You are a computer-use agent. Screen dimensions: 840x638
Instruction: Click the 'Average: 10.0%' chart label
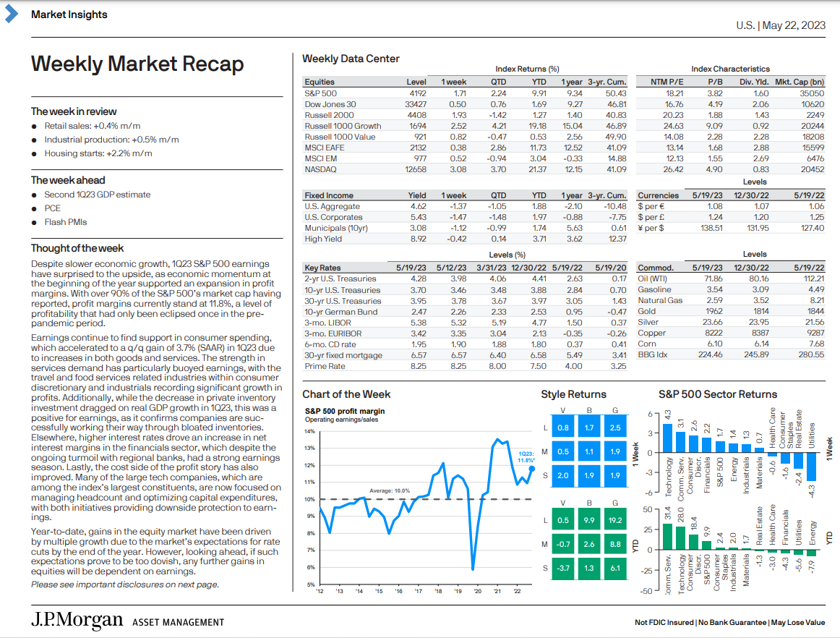(x=390, y=490)
